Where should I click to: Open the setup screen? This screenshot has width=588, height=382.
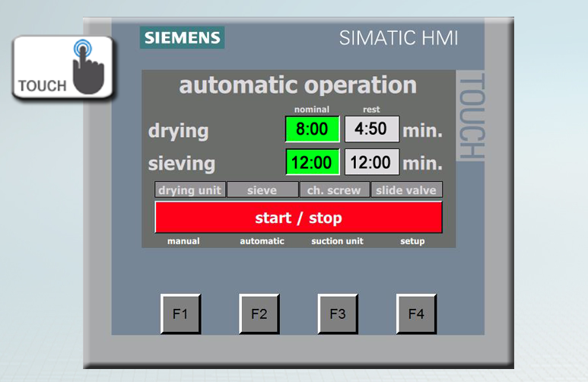point(412,241)
